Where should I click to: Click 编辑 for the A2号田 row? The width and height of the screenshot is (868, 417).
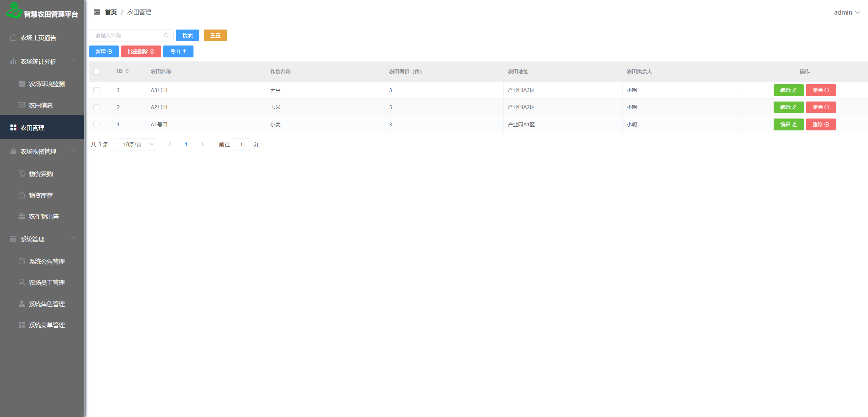[788, 107]
